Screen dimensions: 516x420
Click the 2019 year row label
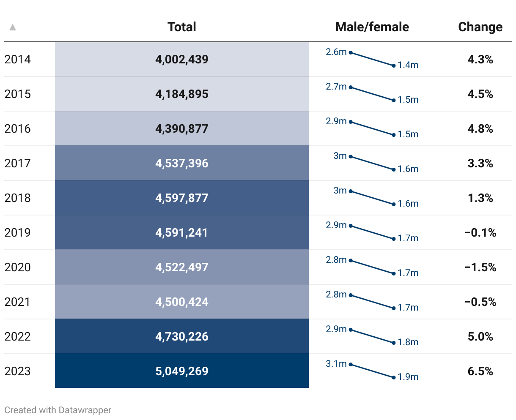coord(18,232)
